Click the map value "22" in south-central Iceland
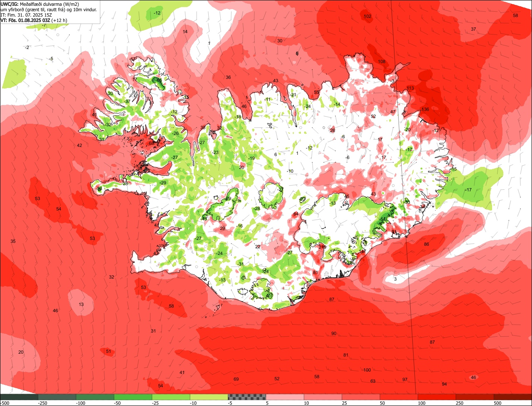Image resolution: width=532 pixels, height=406 pixels. tap(258, 247)
